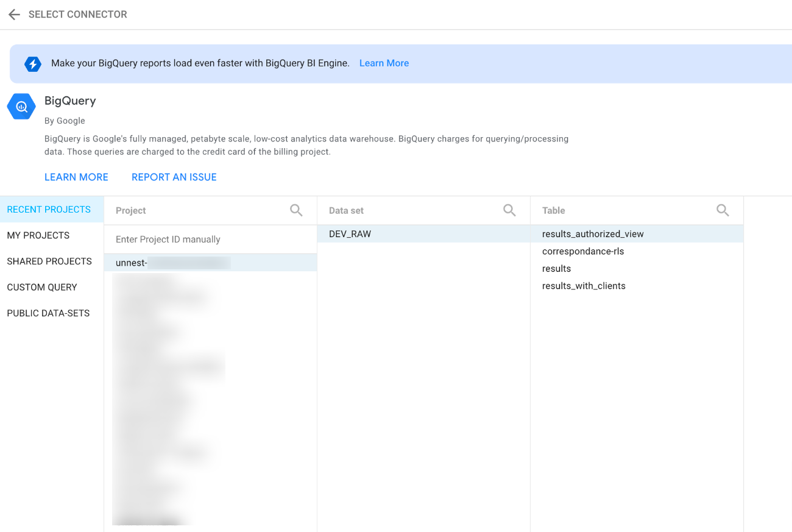Switch to MY PROJECTS tab
This screenshot has height=532, width=792.
pyautogui.click(x=52, y=235)
